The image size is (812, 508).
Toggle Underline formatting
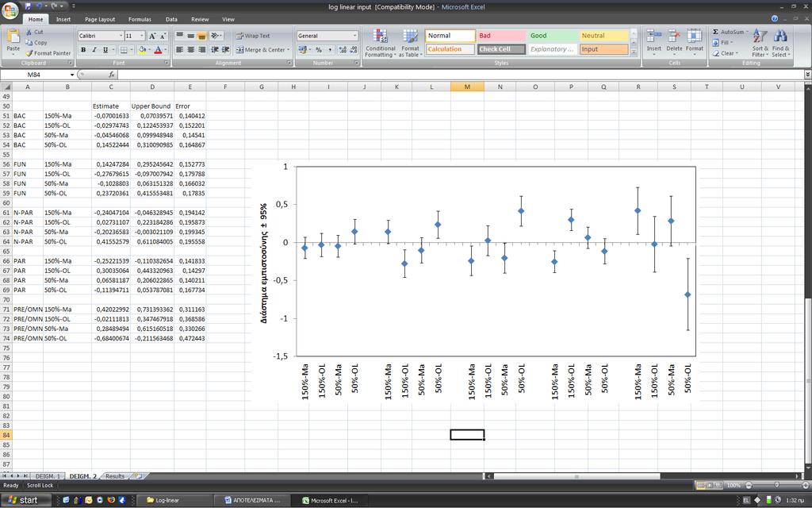point(105,50)
